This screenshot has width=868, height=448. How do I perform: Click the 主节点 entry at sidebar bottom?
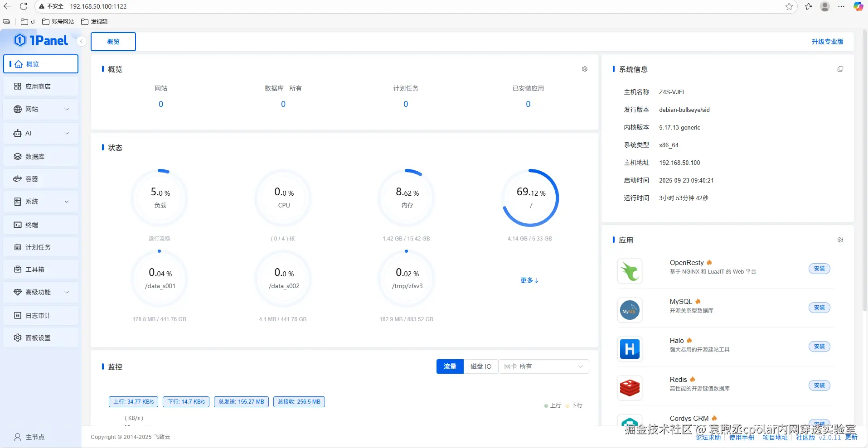(x=29, y=437)
